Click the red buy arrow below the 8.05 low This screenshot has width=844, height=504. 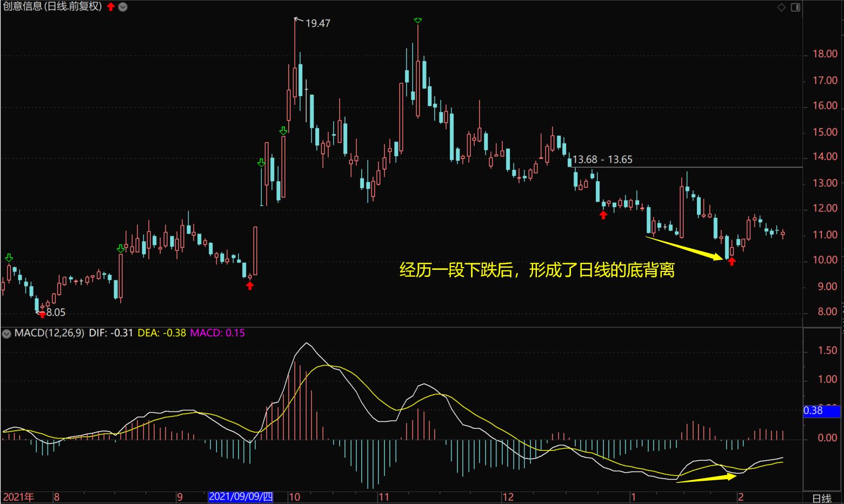pos(42,315)
